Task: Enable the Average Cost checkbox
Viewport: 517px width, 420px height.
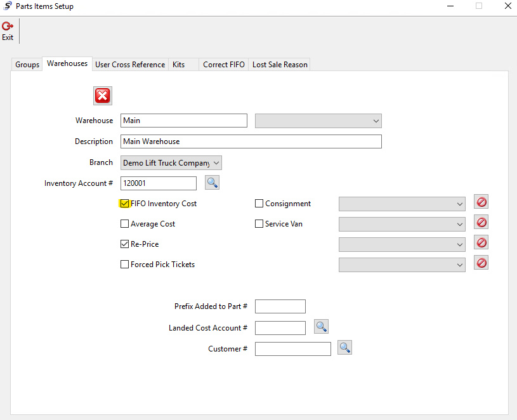Action: pos(124,224)
